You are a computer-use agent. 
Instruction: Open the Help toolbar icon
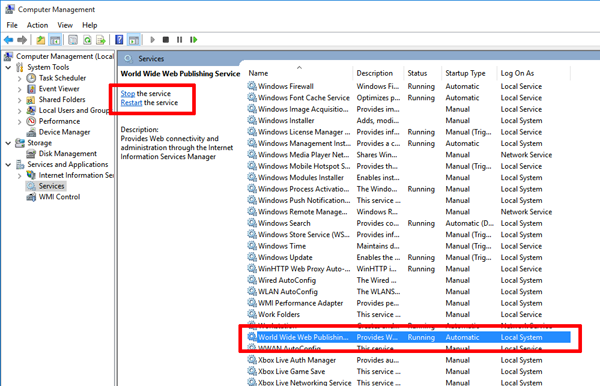(x=119, y=40)
